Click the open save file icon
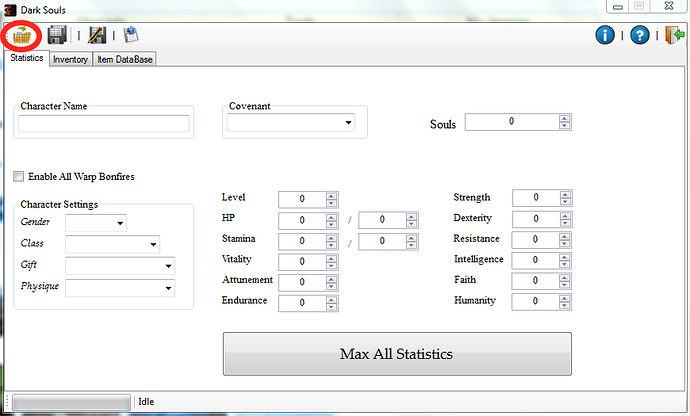 point(20,35)
